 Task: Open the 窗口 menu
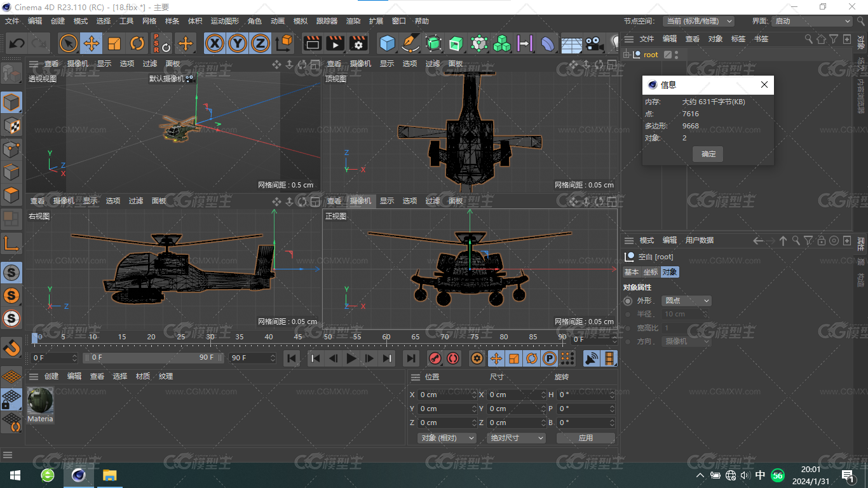tap(399, 21)
